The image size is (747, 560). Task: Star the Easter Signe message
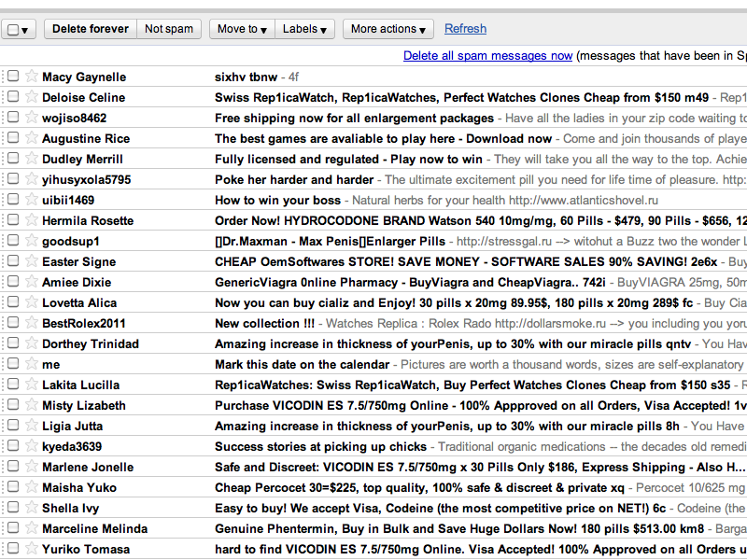click(x=32, y=260)
